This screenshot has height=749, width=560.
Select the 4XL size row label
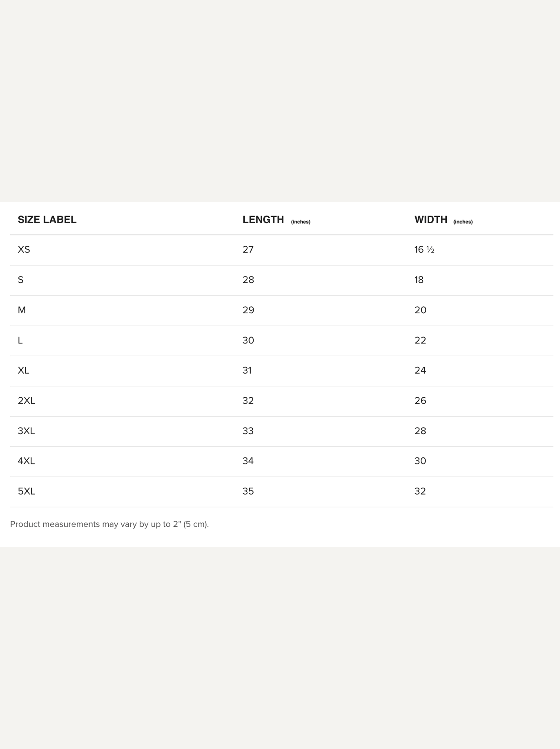tap(27, 461)
